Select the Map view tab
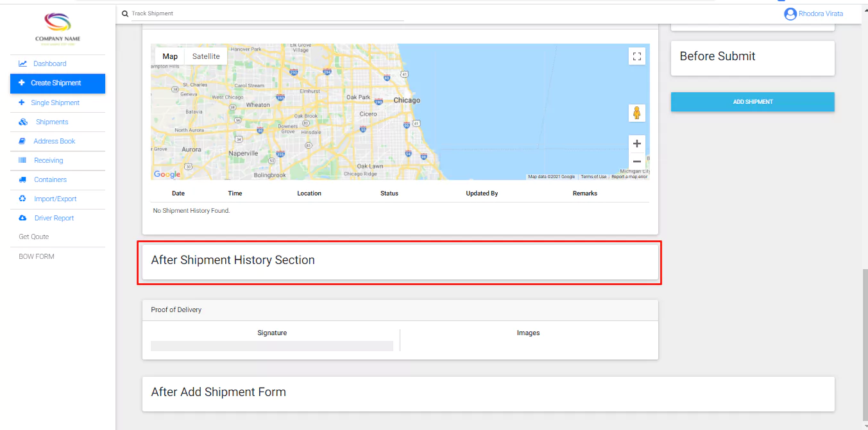The height and width of the screenshot is (430, 868). [x=169, y=56]
